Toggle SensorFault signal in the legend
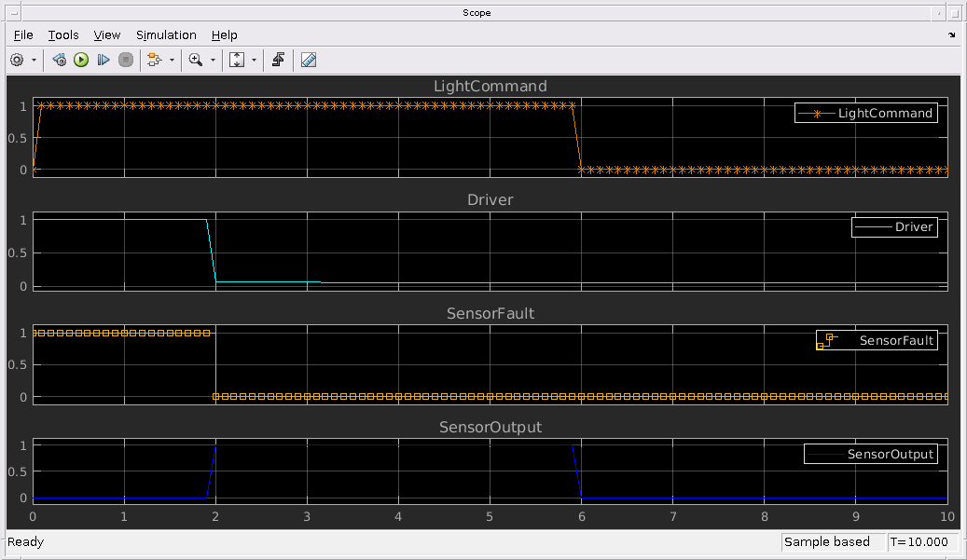This screenshot has height=560, width=967. [895, 341]
